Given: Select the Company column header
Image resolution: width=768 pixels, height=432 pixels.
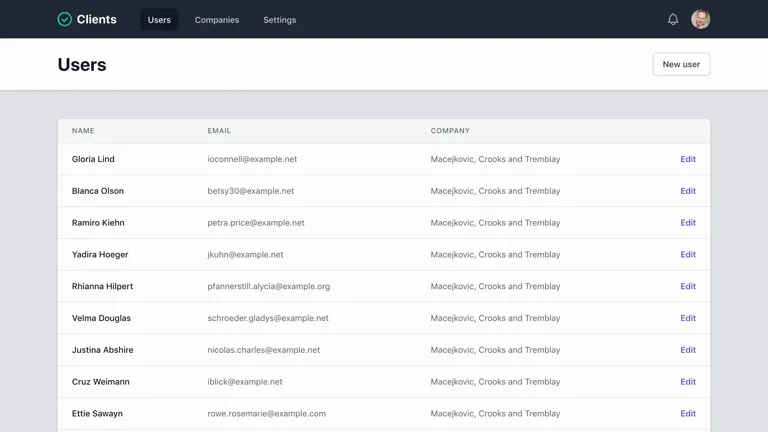Looking at the screenshot, I should point(450,131).
